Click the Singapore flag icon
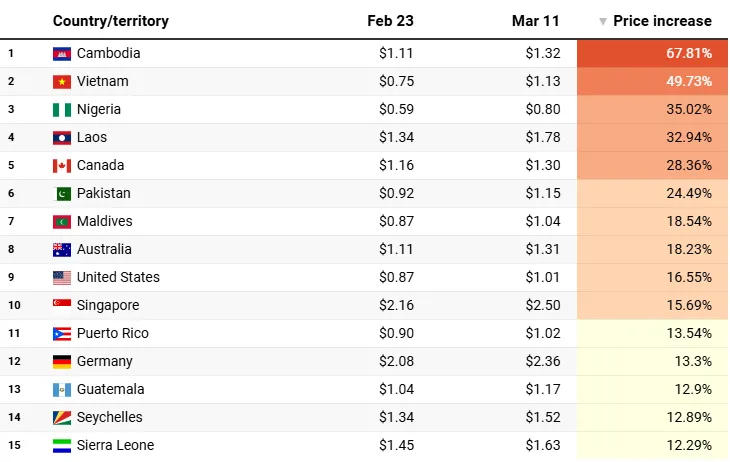730x462 pixels. (62, 304)
